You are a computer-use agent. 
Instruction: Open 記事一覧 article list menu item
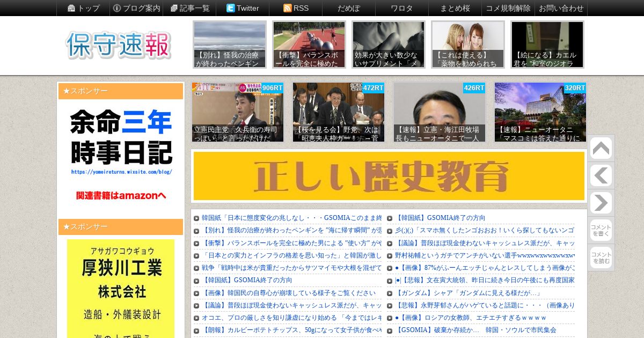tap(189, 8)
